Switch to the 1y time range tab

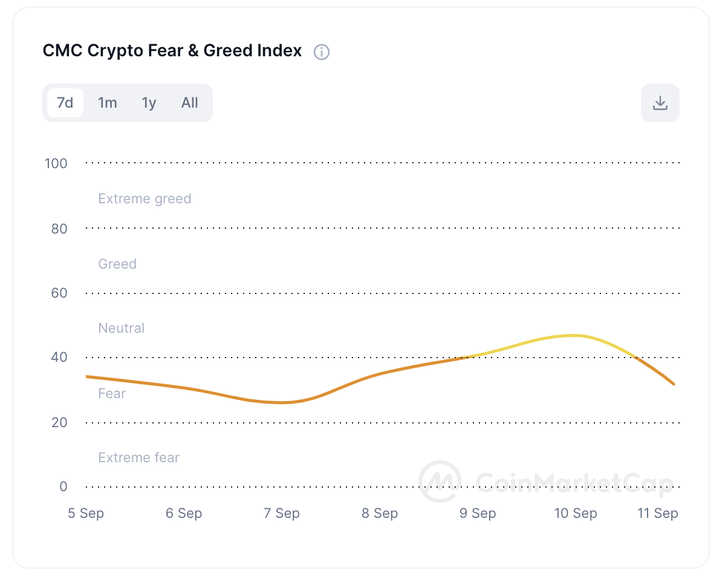(x=148, y=103)
